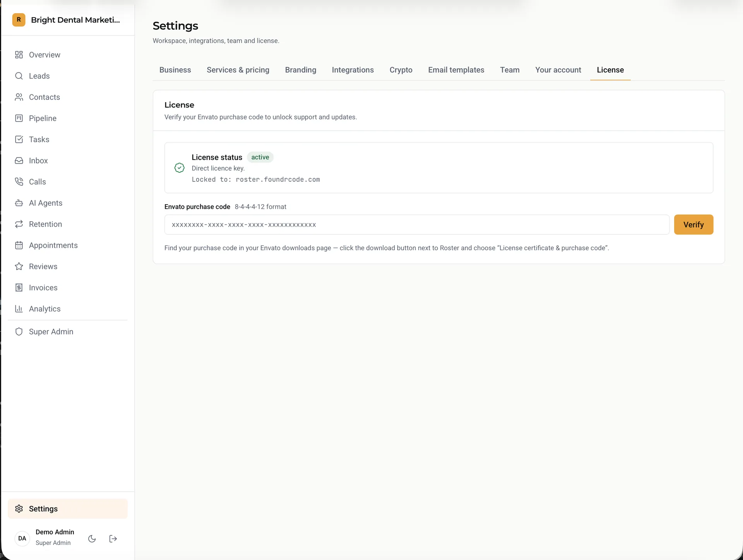Click the orange R workspace logo
Viewport: 743px width, 560px height.
[19, 20]
